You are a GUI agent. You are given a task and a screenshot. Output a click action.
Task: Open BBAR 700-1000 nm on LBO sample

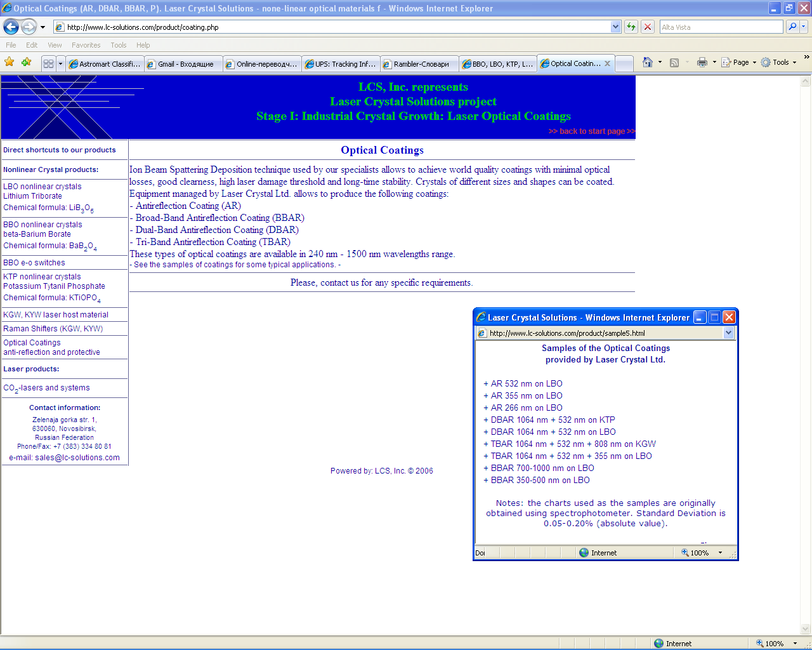(542, 468)
